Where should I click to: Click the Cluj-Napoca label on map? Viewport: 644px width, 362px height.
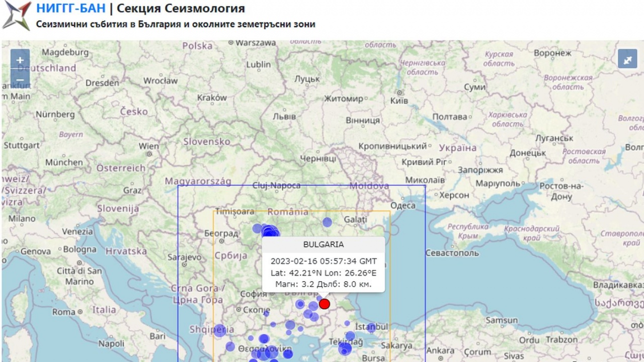[x=277, y=186]
